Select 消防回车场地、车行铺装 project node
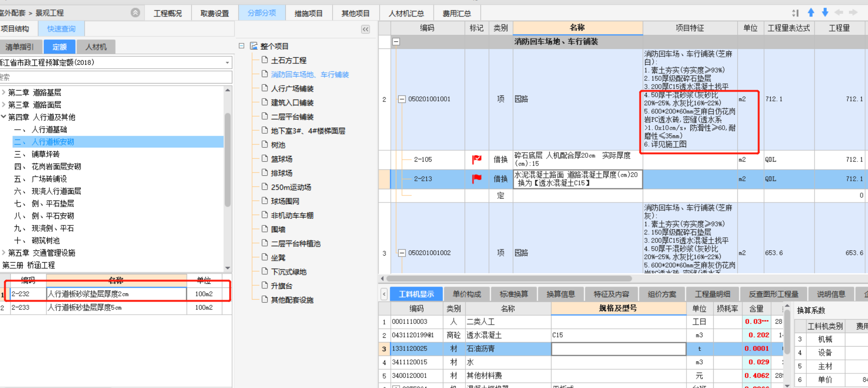This screenshot has width=868, height=388. point(310,74)
